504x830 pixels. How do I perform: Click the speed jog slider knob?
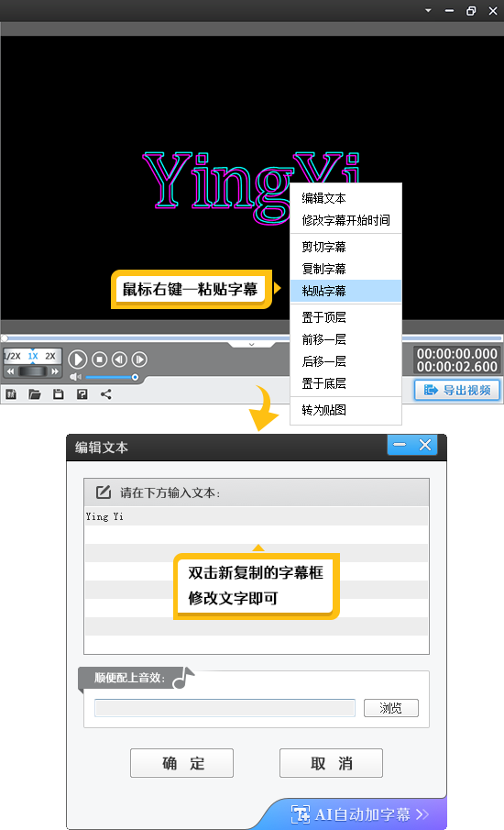click(33, 371)
